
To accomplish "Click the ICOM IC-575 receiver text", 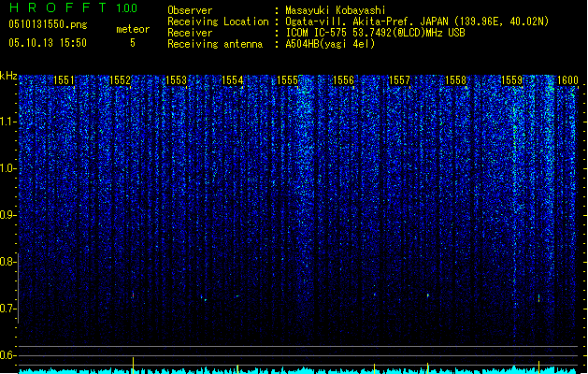I will click(375, 33).
